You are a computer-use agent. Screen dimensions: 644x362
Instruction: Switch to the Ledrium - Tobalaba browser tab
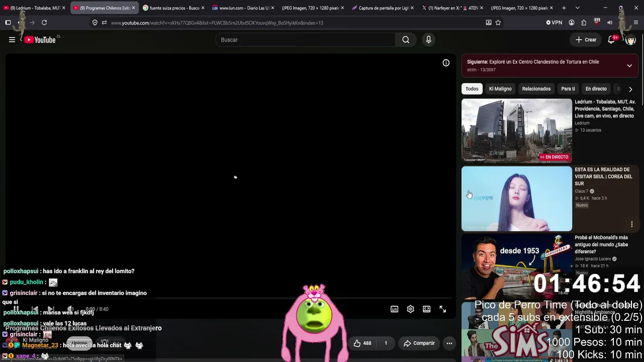(35, 8)
